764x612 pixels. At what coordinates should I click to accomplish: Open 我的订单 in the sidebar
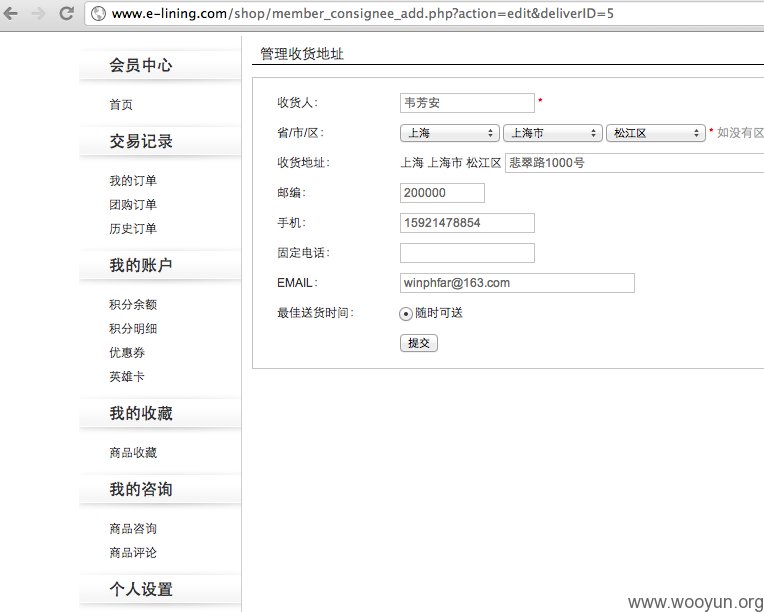[x=133, y=181]
